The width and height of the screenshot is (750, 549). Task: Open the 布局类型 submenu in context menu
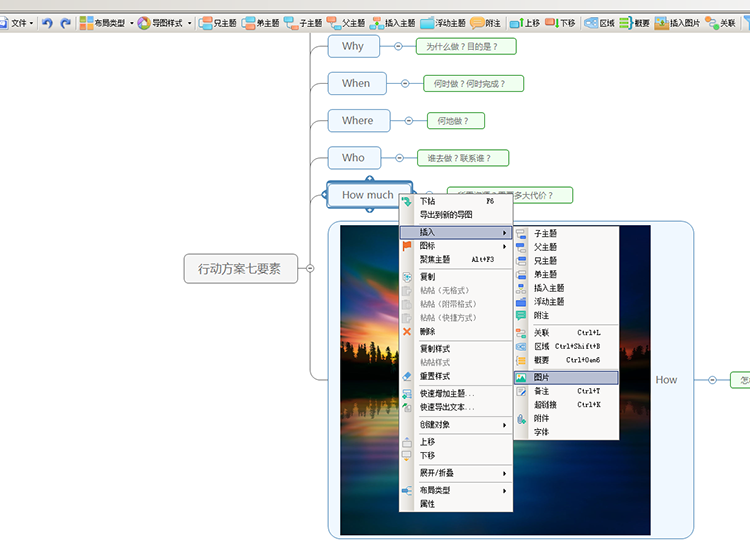tap(456, 490)
